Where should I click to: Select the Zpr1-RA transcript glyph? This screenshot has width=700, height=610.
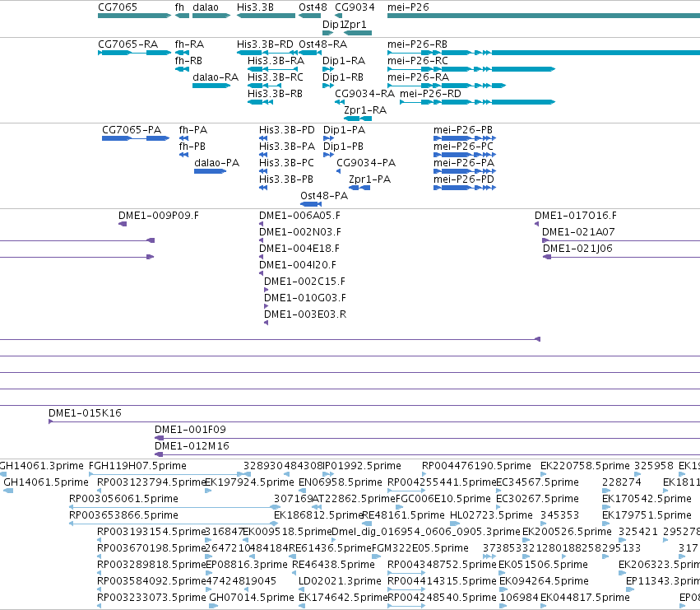(358, 119)
